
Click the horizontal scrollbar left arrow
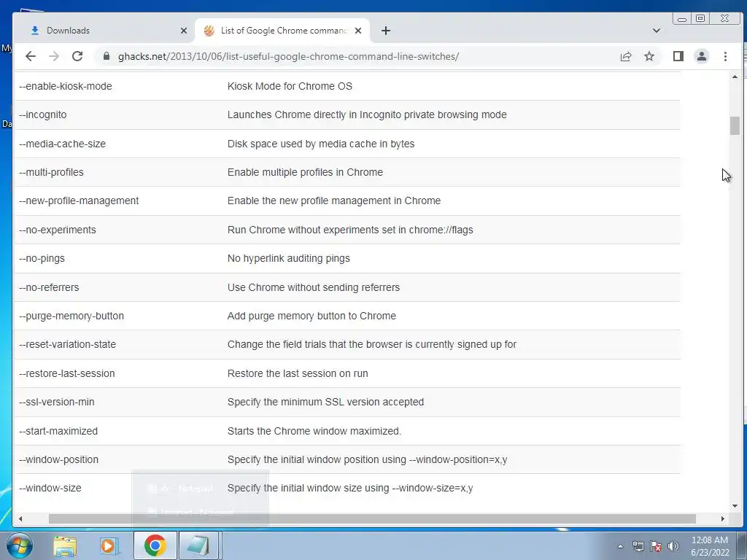coord(20,518)
